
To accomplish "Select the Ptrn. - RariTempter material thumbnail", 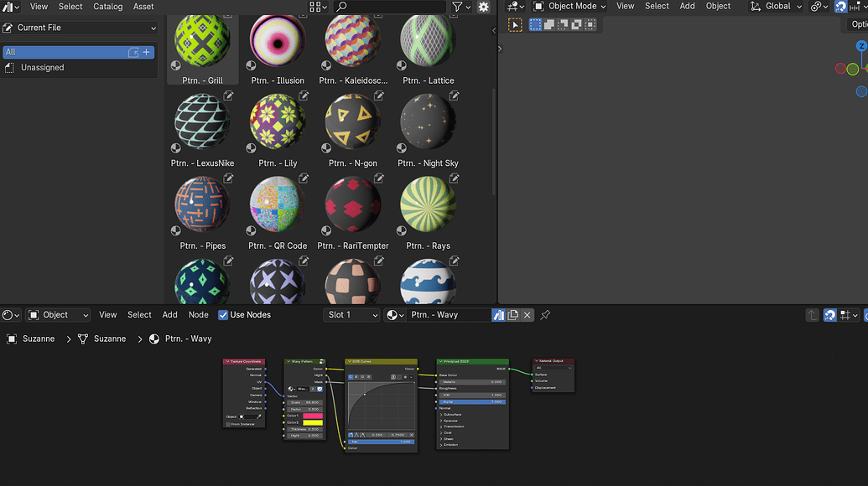I will (x=352, y=204).
